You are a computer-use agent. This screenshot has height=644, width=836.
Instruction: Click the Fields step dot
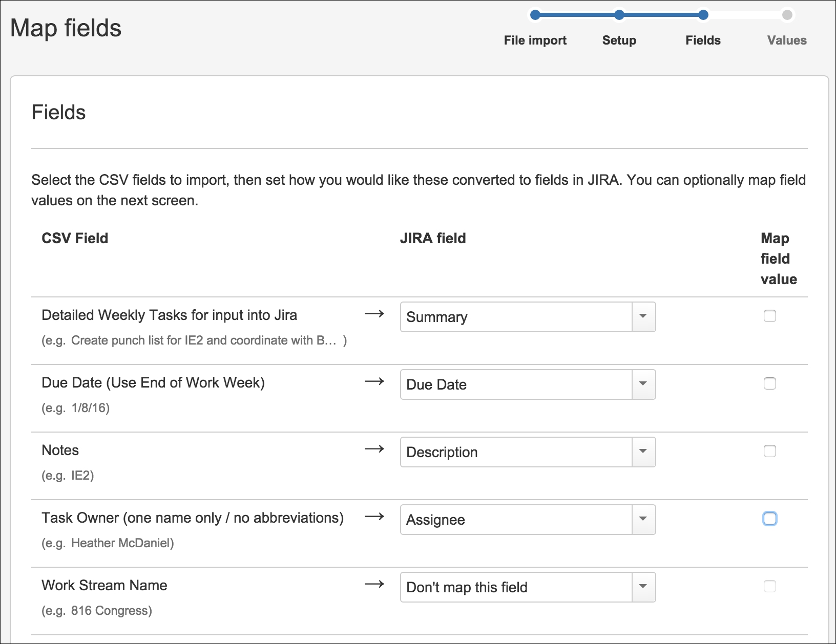[703, 15]
